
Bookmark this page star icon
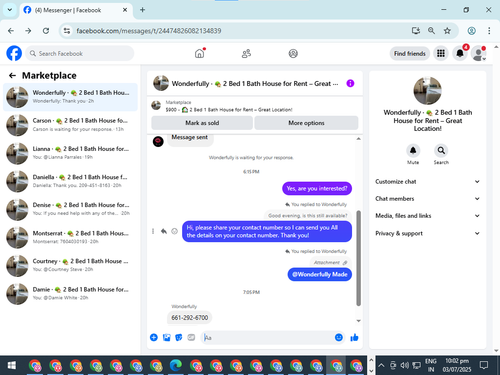pos(447,31)
